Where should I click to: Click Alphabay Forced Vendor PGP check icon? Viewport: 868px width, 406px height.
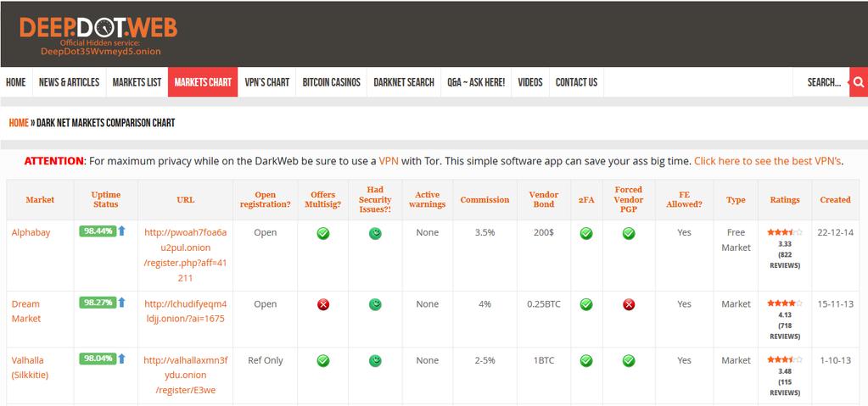click(x=629, y=233)
